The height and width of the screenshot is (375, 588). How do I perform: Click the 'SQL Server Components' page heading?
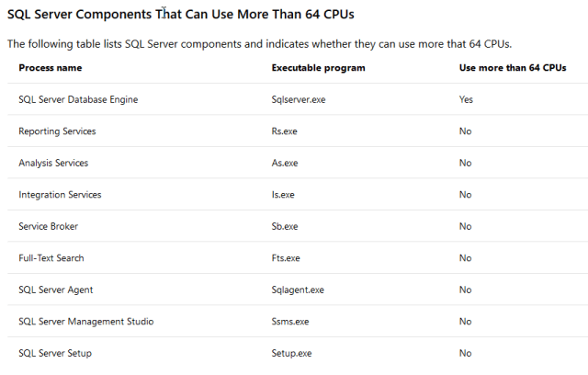[x=181, y=15]
